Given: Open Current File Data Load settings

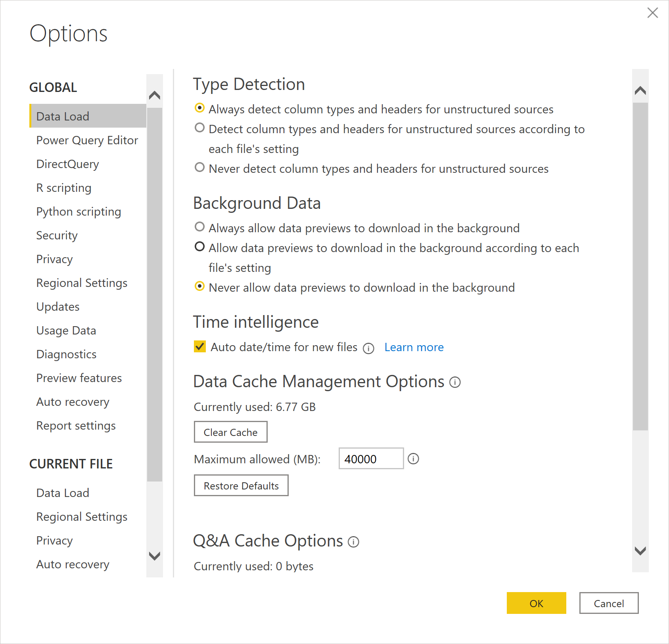Looking at the screenshot, I should [63, 493].
